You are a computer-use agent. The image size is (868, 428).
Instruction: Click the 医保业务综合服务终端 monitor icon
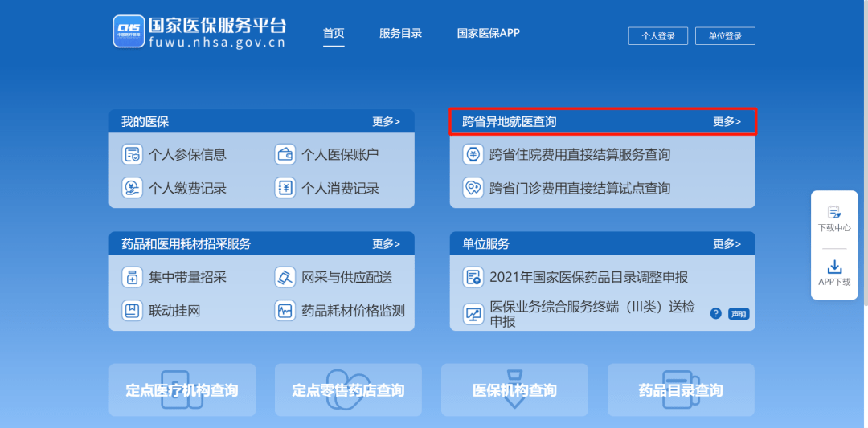(473, 314)
